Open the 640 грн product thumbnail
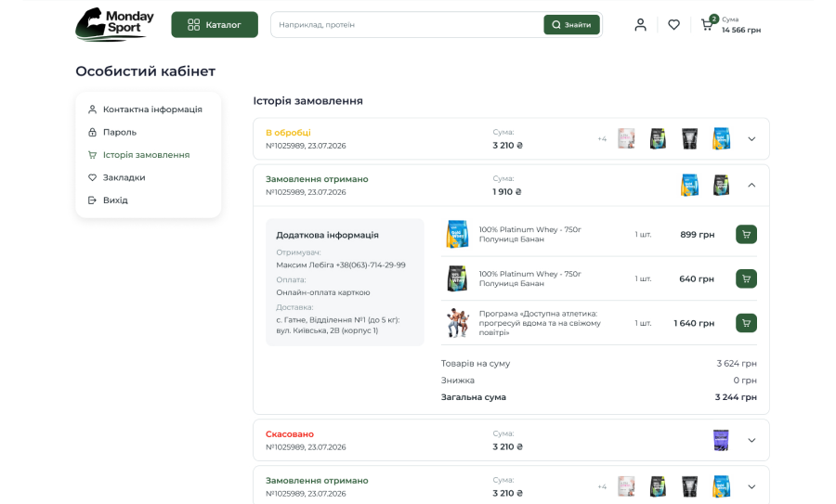 457,278
